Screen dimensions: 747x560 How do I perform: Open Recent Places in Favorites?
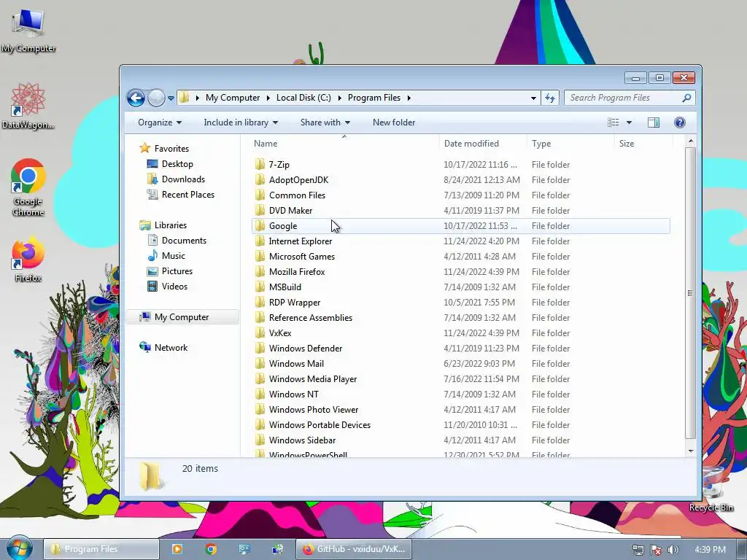coord(187,194)
